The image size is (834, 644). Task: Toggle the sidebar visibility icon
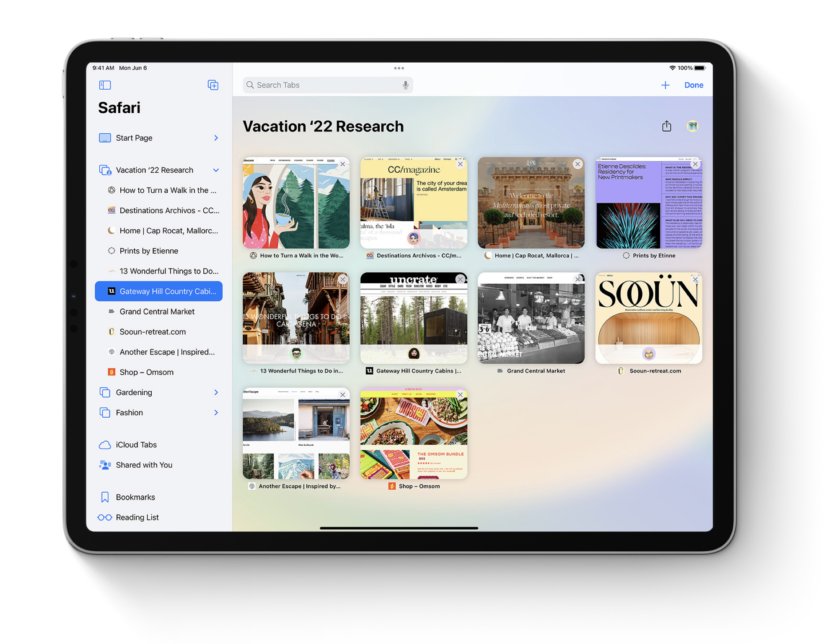pos(105,85)
